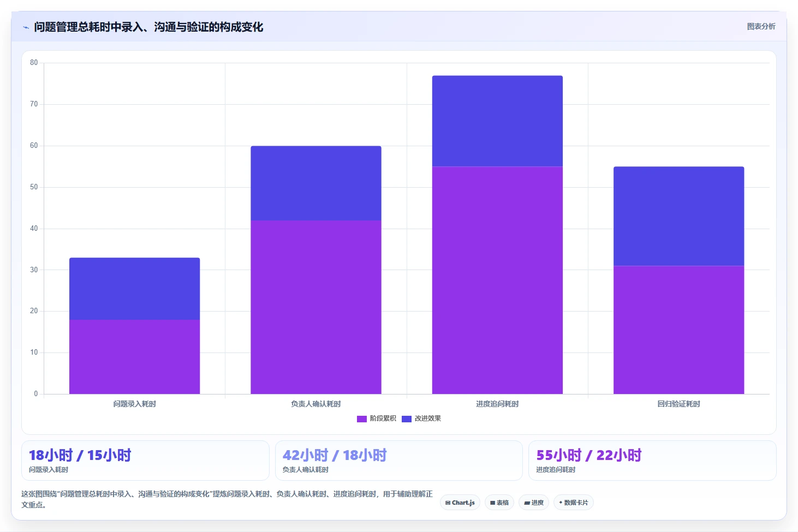This screenshot has width=798, height=532.
Task: Click the purple 阶段累积 legend swatch
Action: click(362, 419)
